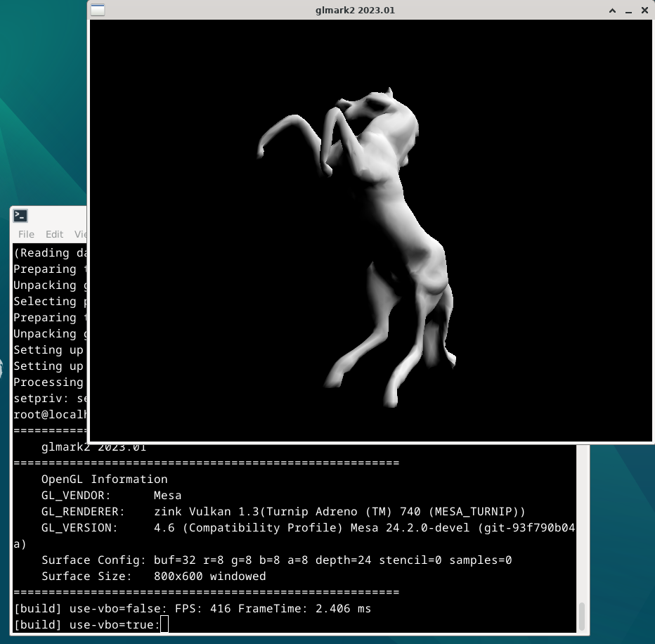The image size is (655, 644).
Task: Click the GL_VERSION 4.6 Compatibility Profile line
Action: pos(308,528)
